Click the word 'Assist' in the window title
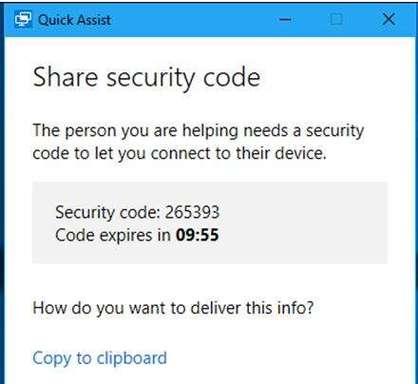Image resolution: width=418 pixels, height=384 pixels. 94,20
